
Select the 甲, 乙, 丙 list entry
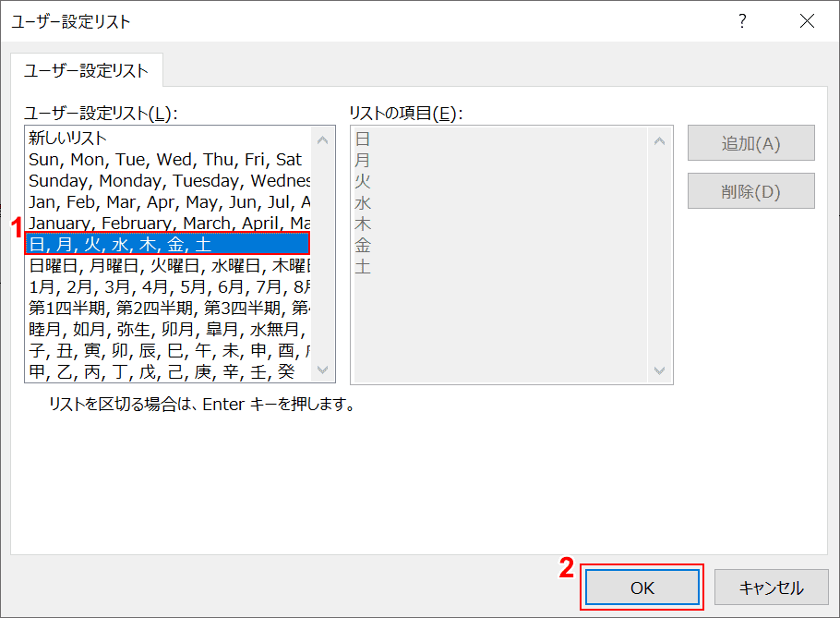click(x=168, y=371)
